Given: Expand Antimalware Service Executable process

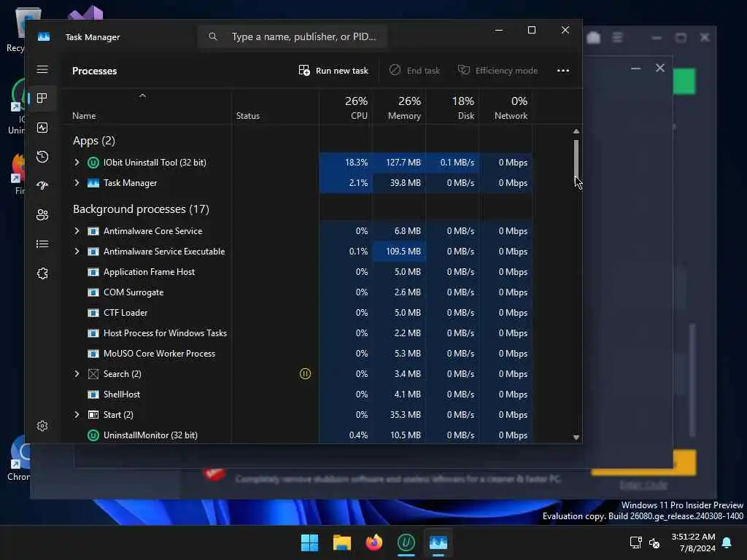Looking at the screenshot, I should pyautogui.click(x=77, y=252).
